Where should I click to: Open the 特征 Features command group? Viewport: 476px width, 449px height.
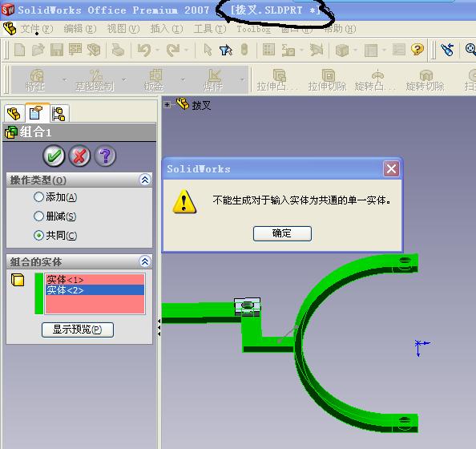tap(35, 80)
